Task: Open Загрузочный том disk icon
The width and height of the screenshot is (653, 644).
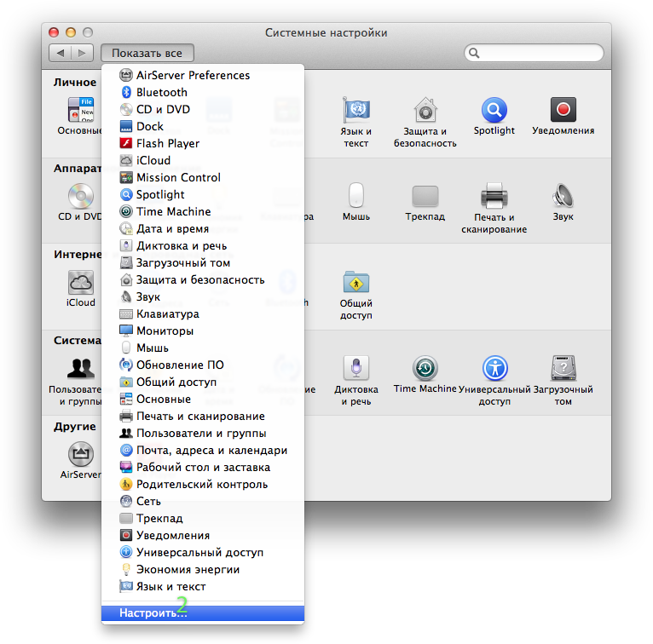Action: click(563, 368)
